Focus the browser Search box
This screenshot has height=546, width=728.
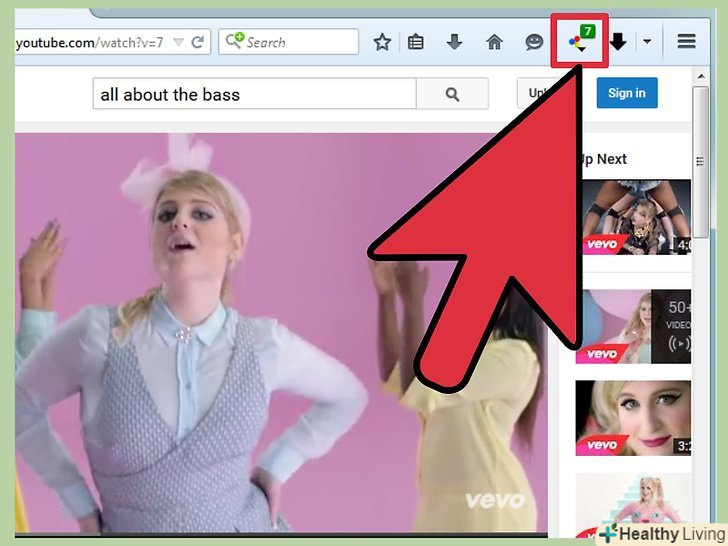click(288, 42)
